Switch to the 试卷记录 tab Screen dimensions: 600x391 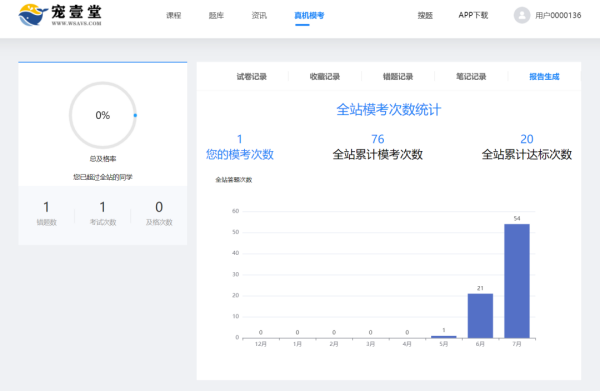click(251, 77)
